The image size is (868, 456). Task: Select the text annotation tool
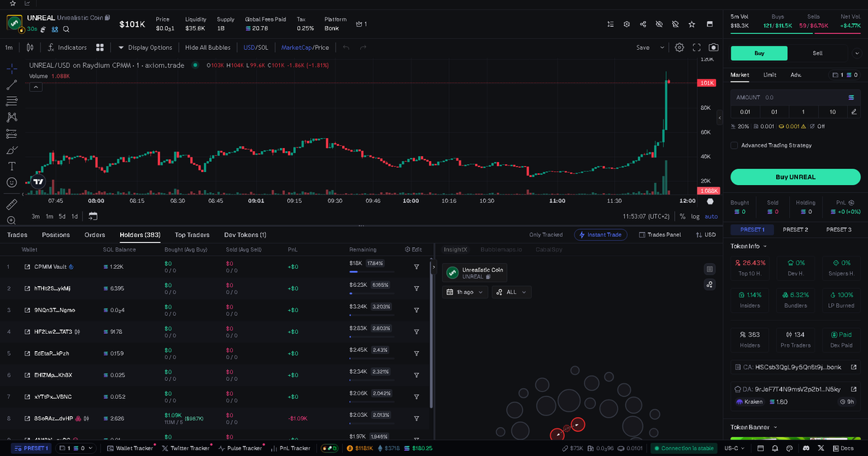(x=12, y=166)
